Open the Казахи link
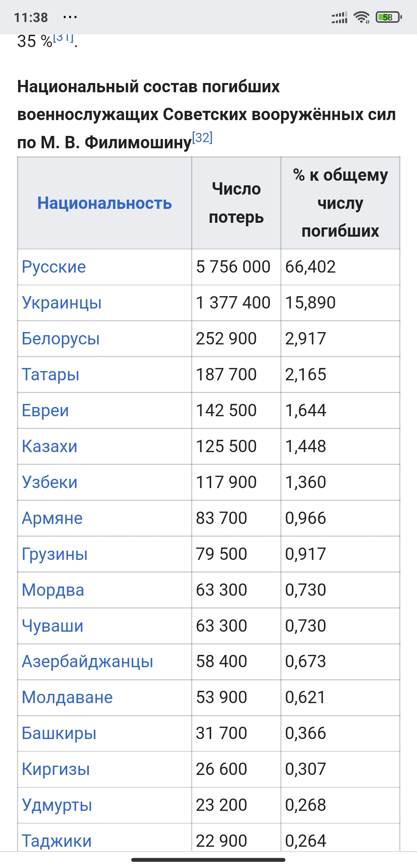 click(49, 446)
